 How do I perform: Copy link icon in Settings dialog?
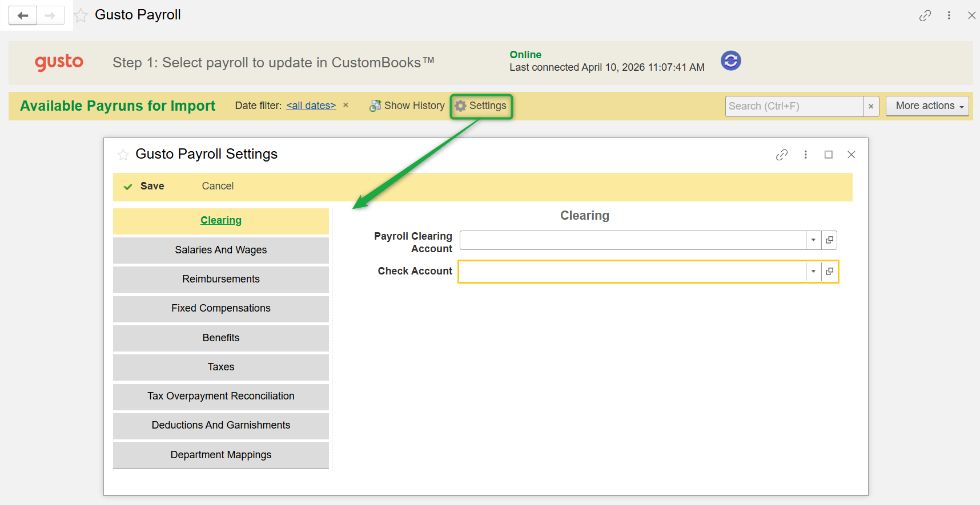tap(781, 155)
